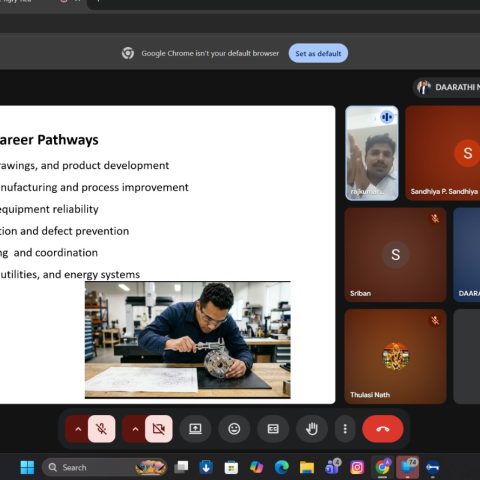480x480 pixels.
Task: Open the blue download app on the taskbar
Action: [206, 467]
